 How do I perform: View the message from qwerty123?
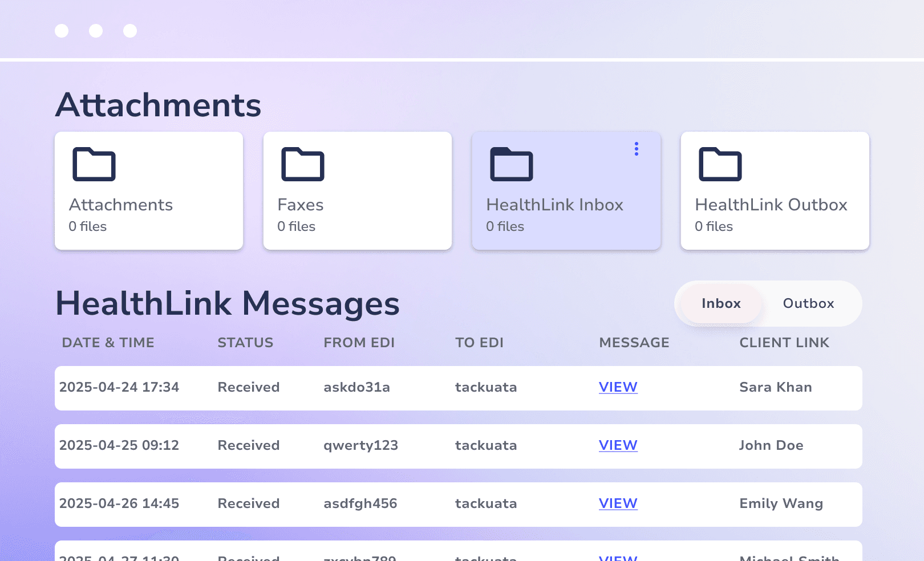click(x=618, y=445)
